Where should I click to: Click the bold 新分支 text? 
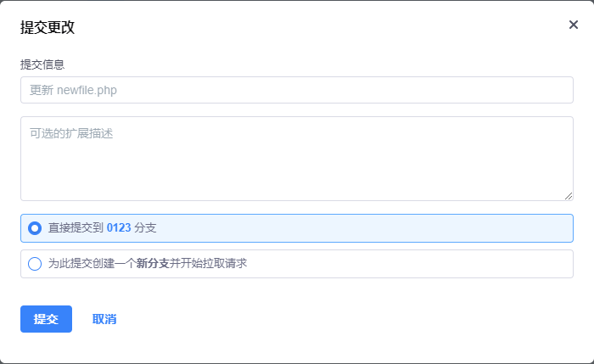(153, 264)
